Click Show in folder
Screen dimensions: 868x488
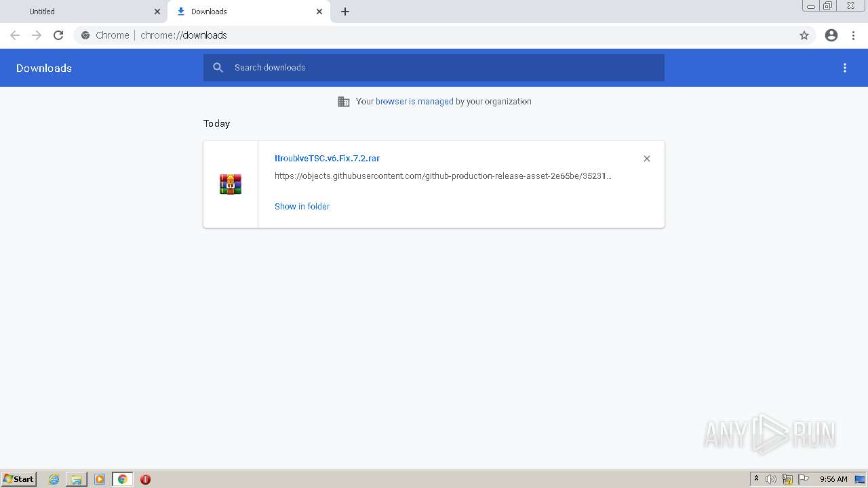(302, 207)
